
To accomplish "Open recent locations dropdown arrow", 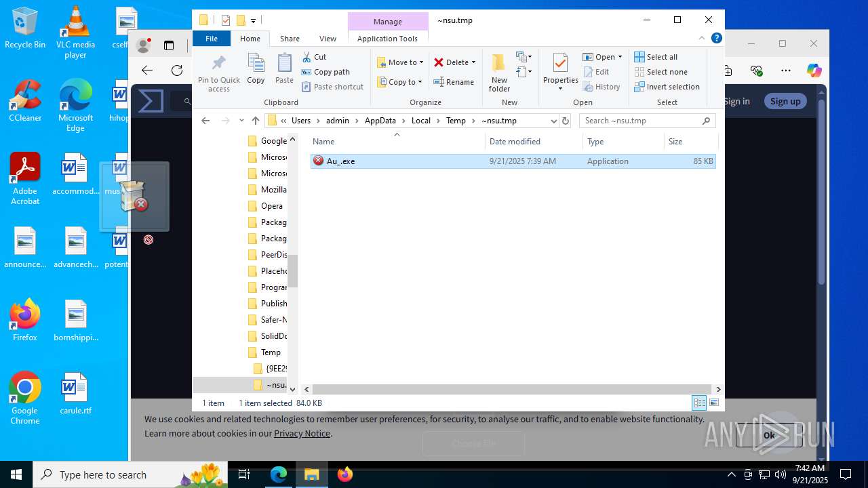I will pos(241,121).
